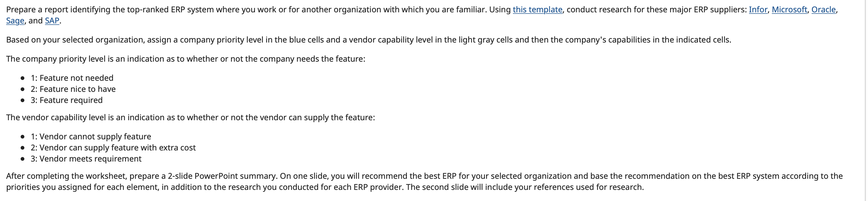Click the 'After completing the worksheet' paragraph
This screenshot has width=868, height=201.
point(424,182)
